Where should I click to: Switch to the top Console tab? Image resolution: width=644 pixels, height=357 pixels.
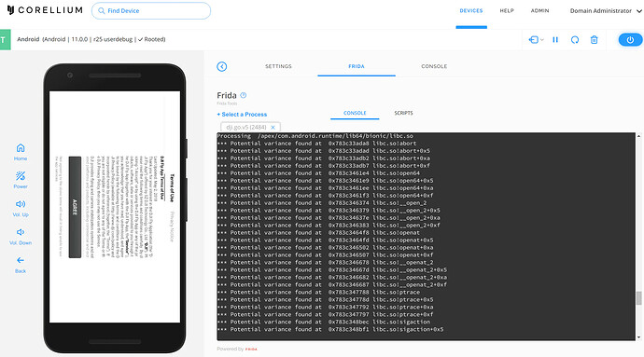coord(434,66)
